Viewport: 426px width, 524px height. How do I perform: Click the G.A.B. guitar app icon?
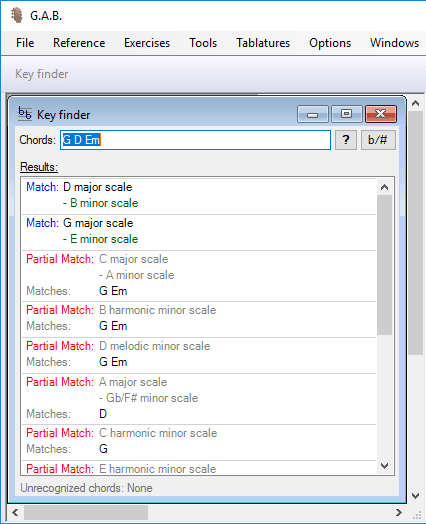pos(16,15)
